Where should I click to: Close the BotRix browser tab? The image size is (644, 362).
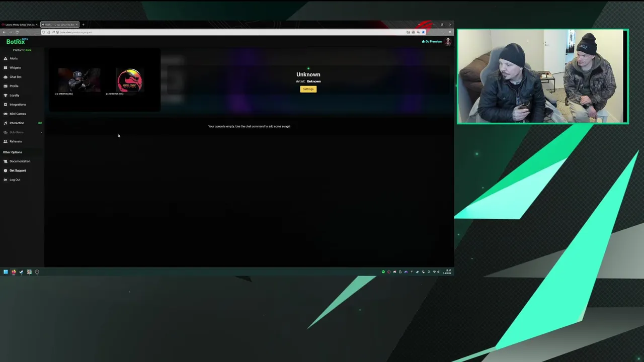click(76, 25)
